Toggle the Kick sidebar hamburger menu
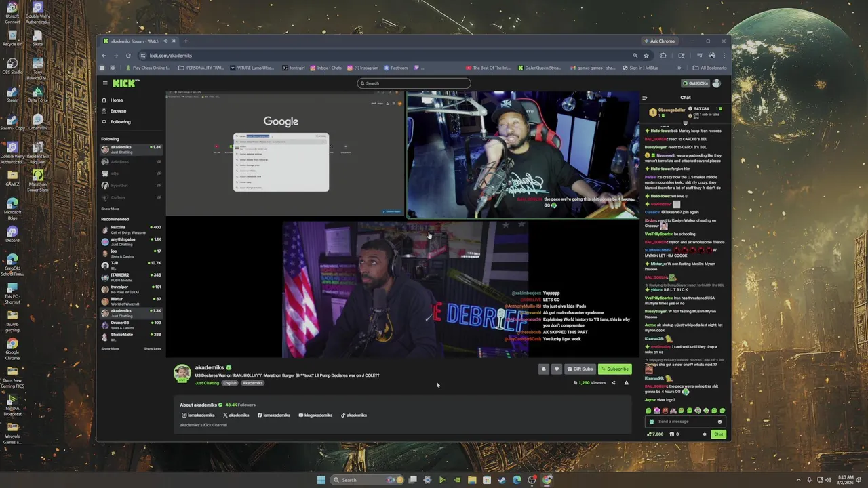The image size is (868, 488). coord(105,83)
